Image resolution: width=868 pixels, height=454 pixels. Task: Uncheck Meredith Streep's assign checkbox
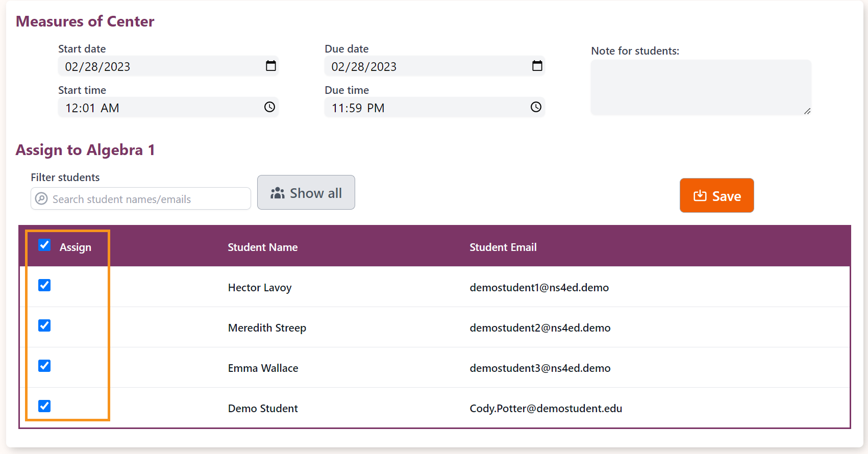click(x=44, y=325)
